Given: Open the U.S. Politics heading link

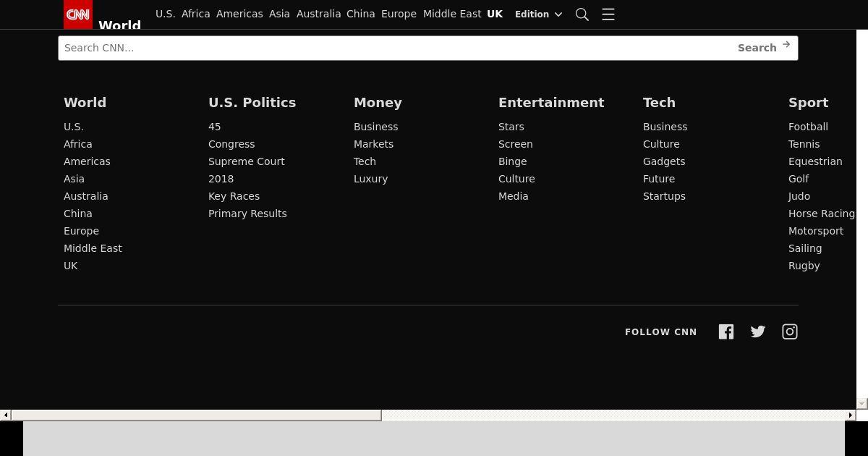Looking at the screenshot, I should (252, 103).
